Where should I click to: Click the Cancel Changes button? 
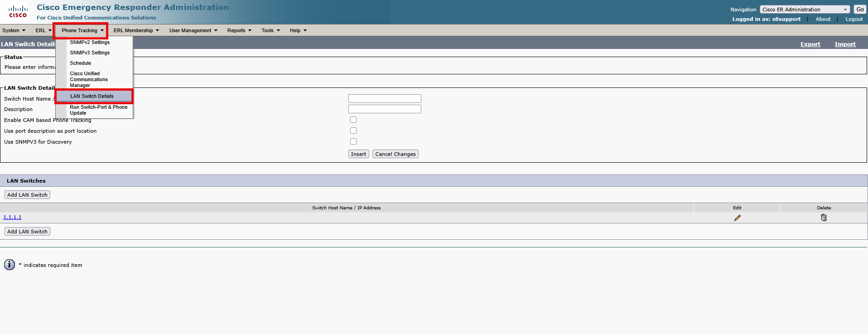click(x=395, y=154)
